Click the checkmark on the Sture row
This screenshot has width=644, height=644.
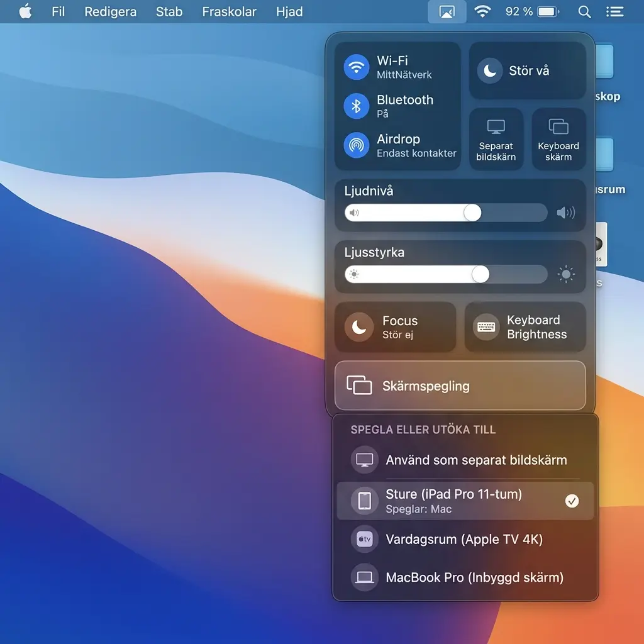[572, 501]
